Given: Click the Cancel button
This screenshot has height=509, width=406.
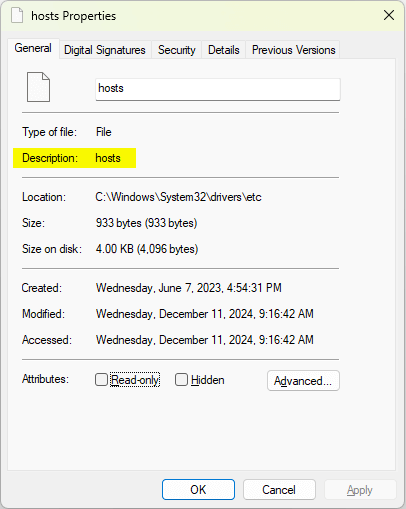Looking at the screenshot, I should click(279, 489).
